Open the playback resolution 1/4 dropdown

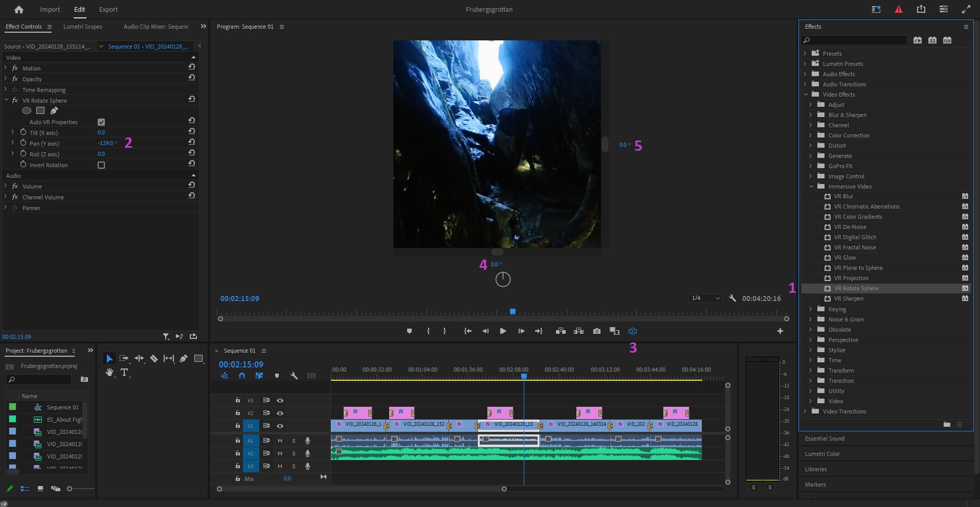[705, 298]
